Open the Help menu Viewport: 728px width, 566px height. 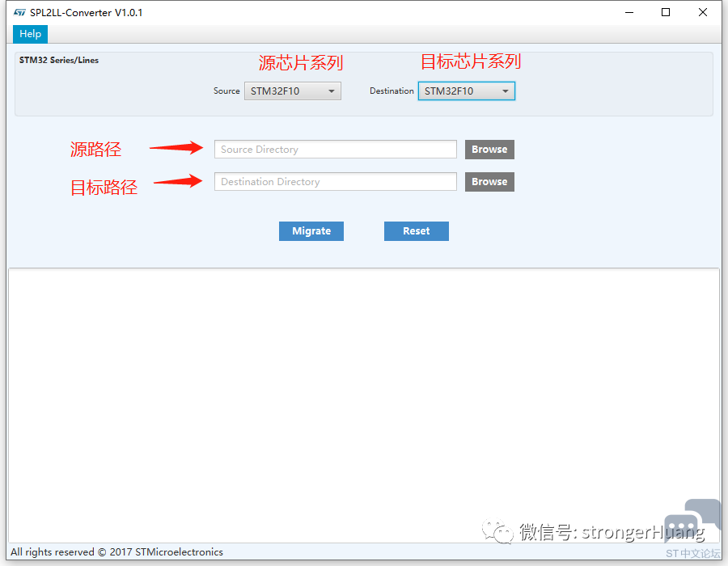click(30, 34)
